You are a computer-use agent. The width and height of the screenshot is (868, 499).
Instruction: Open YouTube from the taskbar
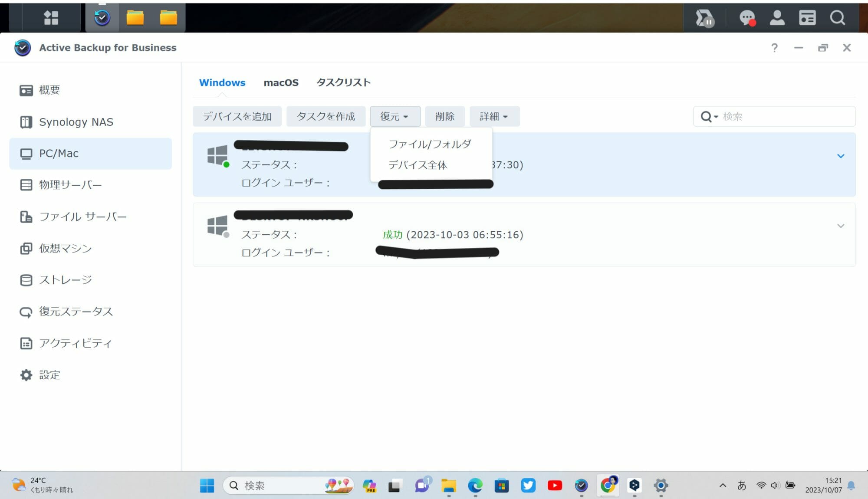coord(555,486)
